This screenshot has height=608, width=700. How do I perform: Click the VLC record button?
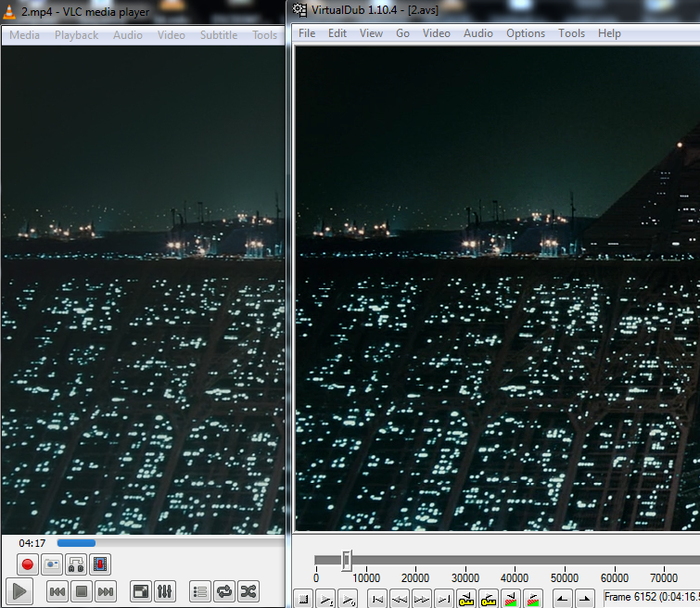pos(28,564)
